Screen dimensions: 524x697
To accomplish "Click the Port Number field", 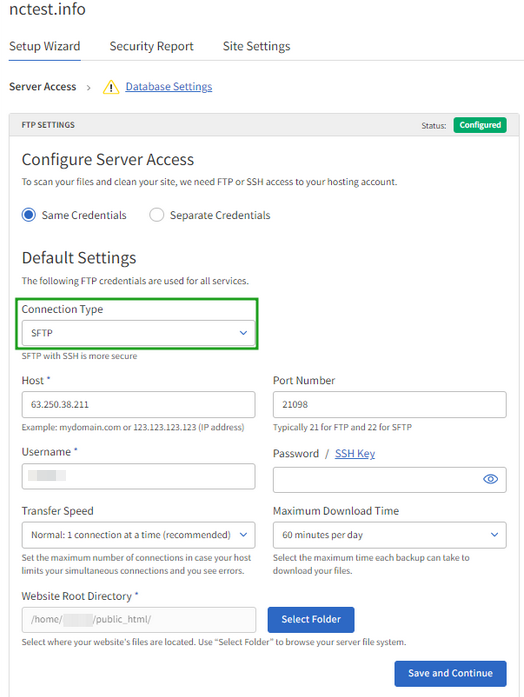I will [x=389, y=405].
